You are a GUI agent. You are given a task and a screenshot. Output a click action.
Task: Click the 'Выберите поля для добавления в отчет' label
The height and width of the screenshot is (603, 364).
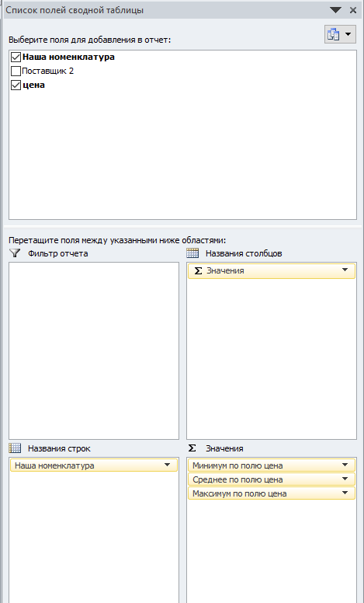click(89, 40)
